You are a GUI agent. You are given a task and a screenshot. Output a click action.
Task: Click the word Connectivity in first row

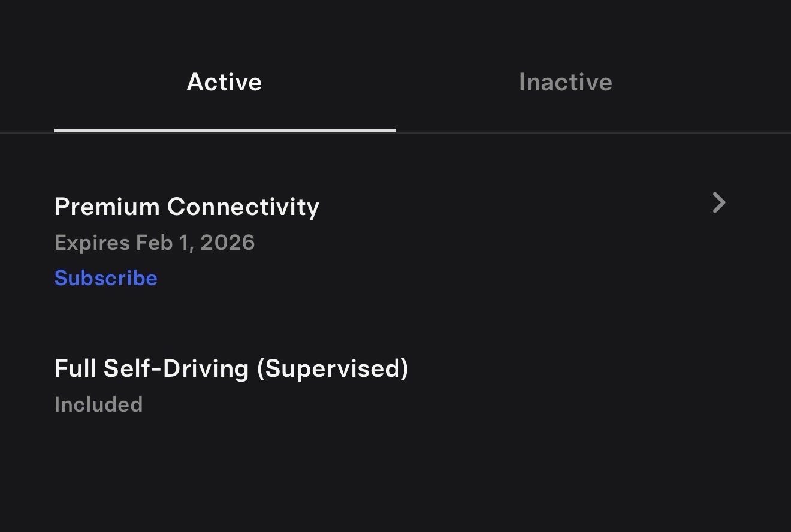click(x=243, y=207)
